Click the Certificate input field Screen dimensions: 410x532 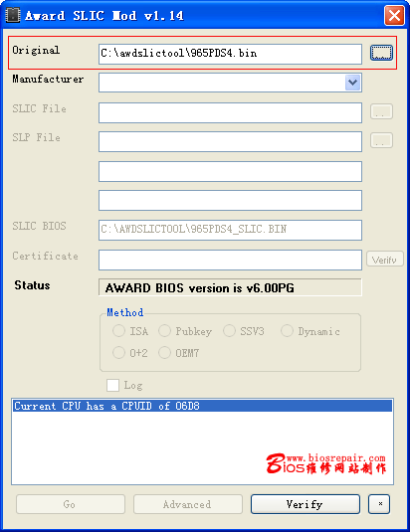[230, 260]
